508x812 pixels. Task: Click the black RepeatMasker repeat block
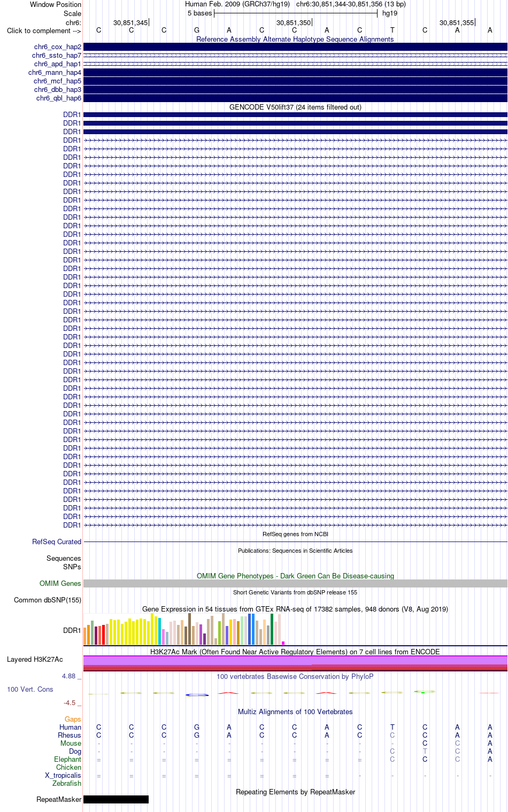[x=116, y=799]
